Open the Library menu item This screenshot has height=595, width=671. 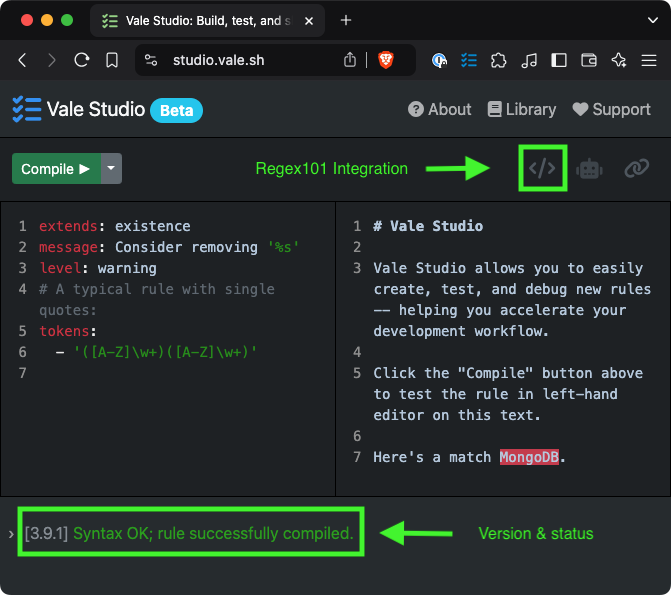[x=521, y=110]
